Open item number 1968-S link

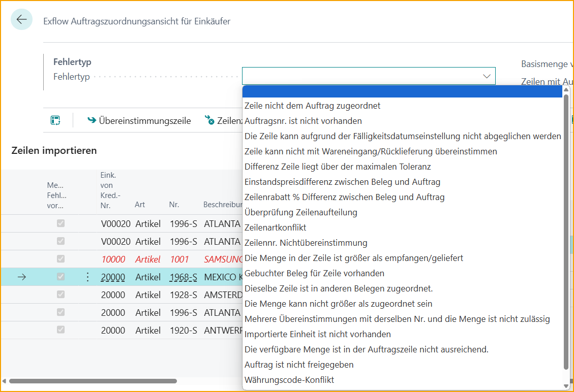(x=183, y=277)
